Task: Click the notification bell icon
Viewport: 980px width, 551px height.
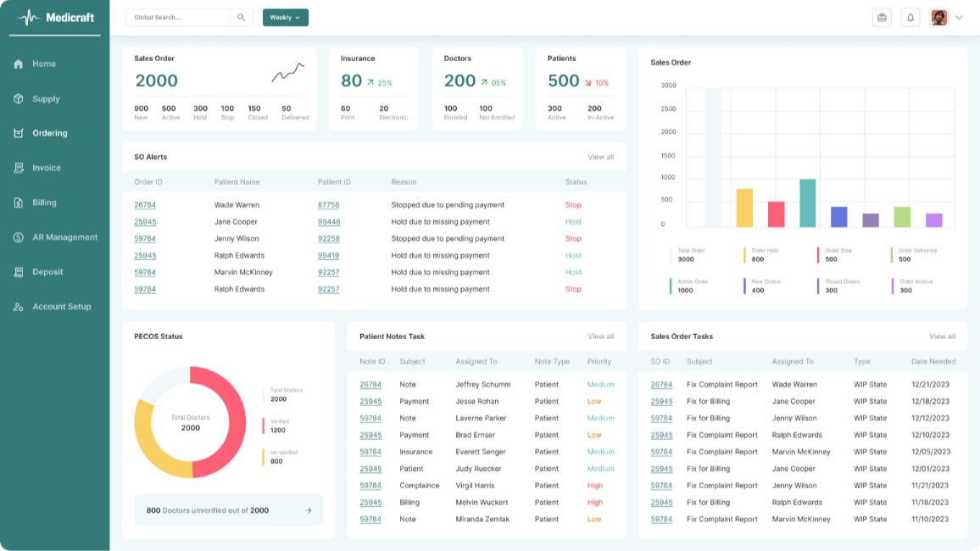Action: 910,17
